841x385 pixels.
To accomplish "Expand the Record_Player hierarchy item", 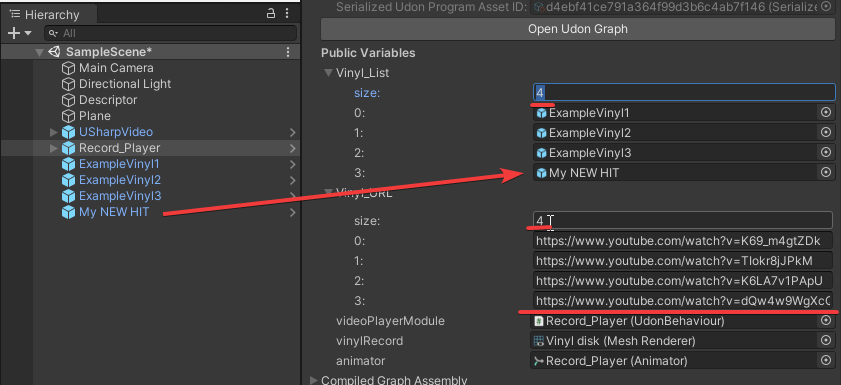I will [x=53, y=148].
